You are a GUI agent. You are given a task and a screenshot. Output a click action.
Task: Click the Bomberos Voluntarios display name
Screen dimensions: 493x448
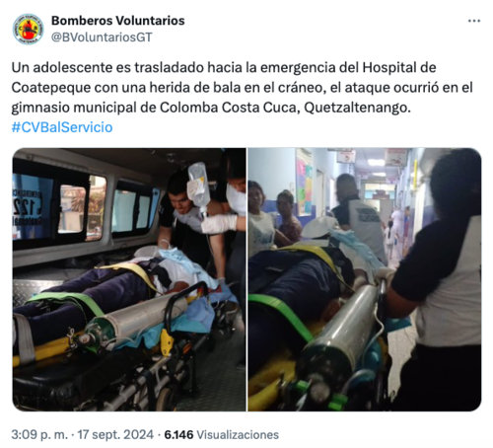click(x=118, y=21)
